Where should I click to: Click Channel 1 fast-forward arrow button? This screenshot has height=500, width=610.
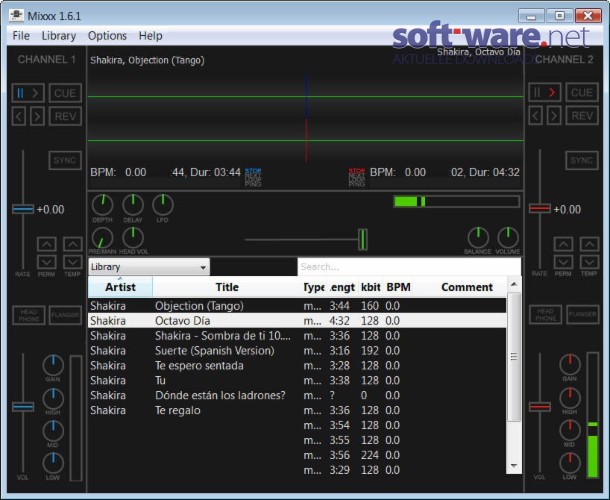37,116
